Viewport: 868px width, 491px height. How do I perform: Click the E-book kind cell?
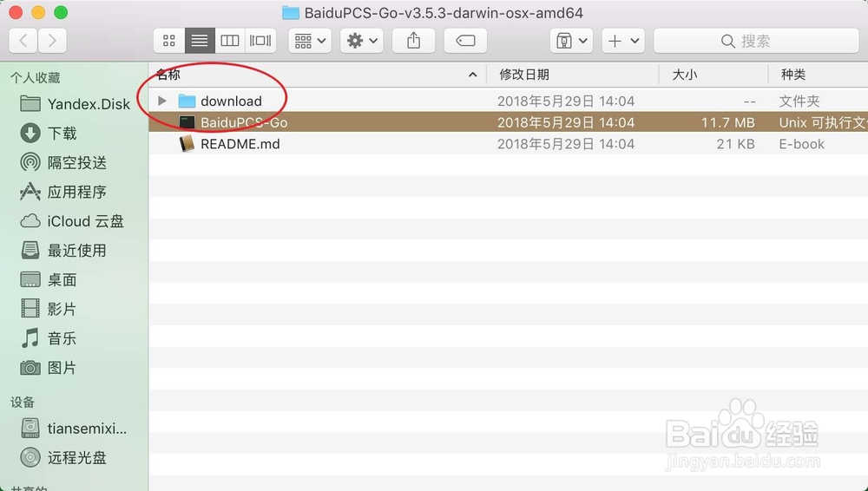pos(801,144)
